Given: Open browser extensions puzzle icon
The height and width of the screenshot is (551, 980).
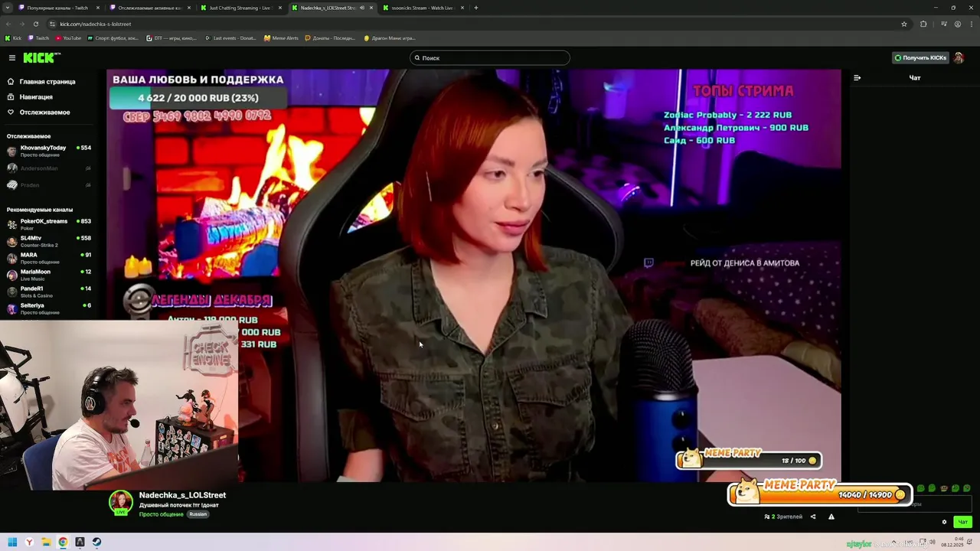Looking at the screenshot, I should pos(923,24).
